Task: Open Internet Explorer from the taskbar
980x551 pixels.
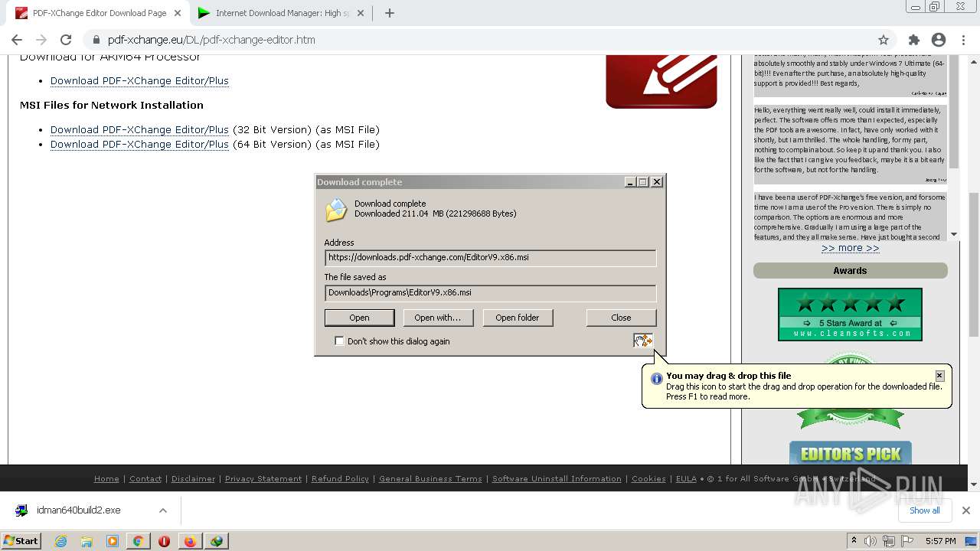Action: coord(60,541)
